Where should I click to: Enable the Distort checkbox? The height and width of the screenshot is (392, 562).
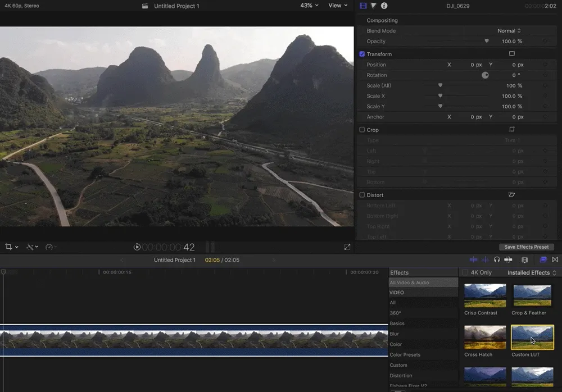pyautogui.click(x=362, y=195)
